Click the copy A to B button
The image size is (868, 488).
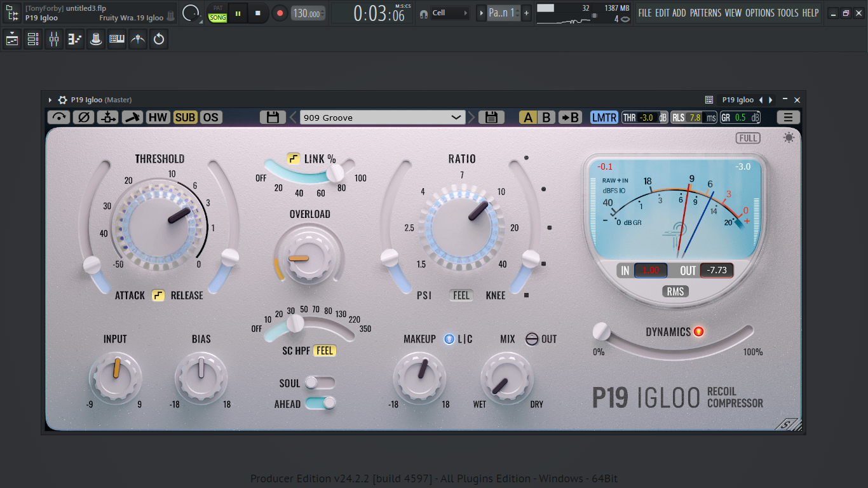(569, 118)
